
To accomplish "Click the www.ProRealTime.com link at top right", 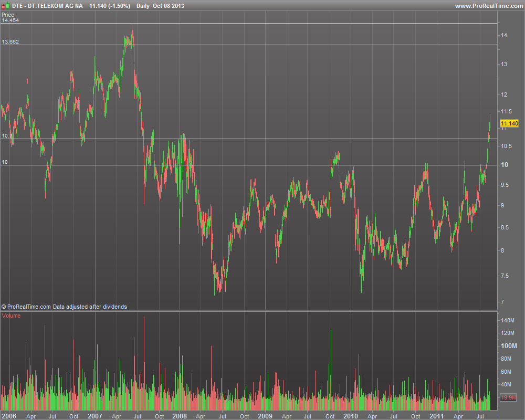I will [488, 6].
